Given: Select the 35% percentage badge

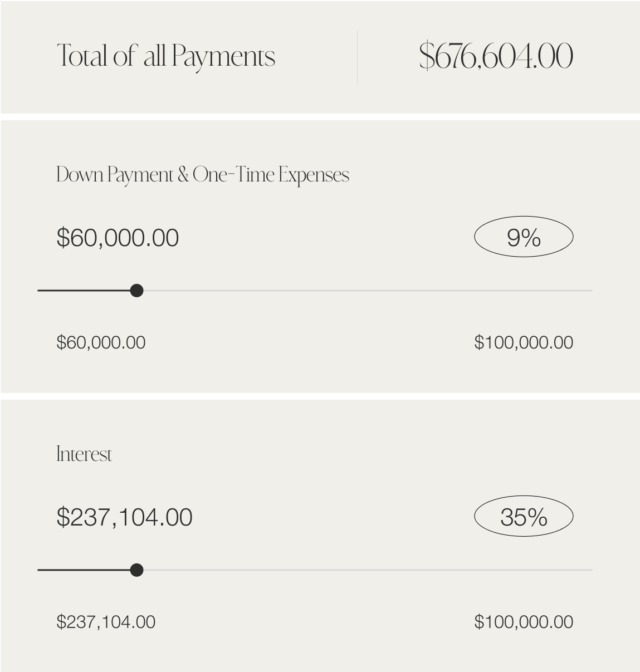Looking at the screenshot, I should (x=524, y=517).
